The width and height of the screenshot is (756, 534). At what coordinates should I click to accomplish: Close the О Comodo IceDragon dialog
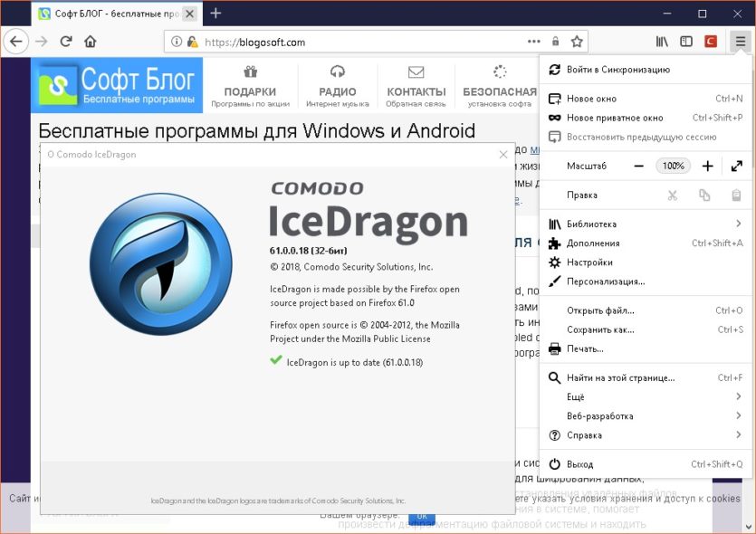click(x=503, y=155)
